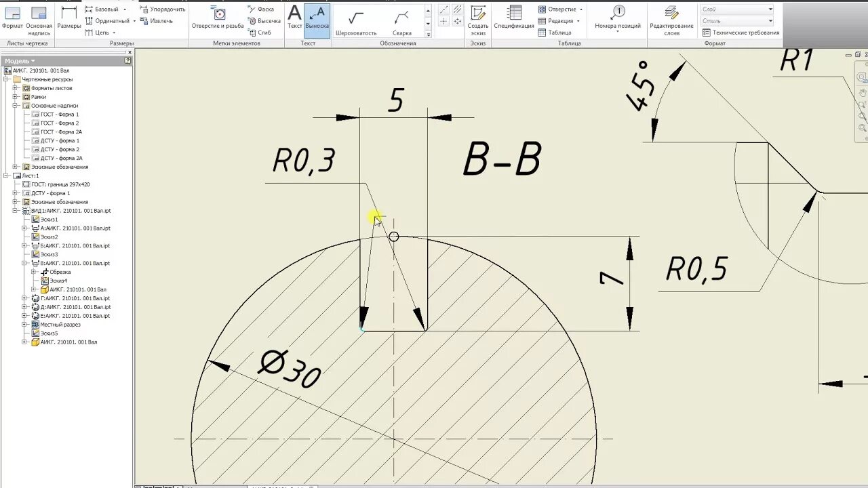868x488 pixels.
Task: Open the Листы чертежа panel title
Action: [27, 43]
